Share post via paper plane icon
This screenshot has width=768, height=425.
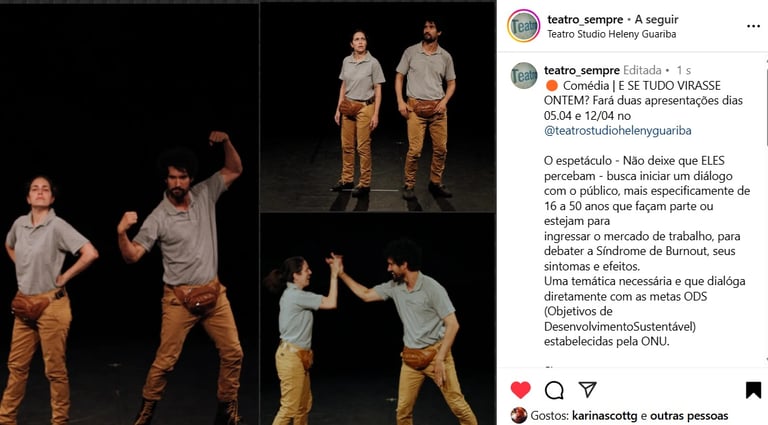pos(587,389)
